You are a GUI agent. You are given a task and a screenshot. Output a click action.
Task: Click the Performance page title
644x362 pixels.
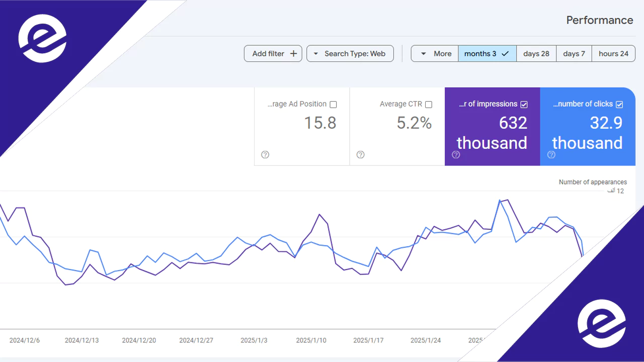point(600,20)
